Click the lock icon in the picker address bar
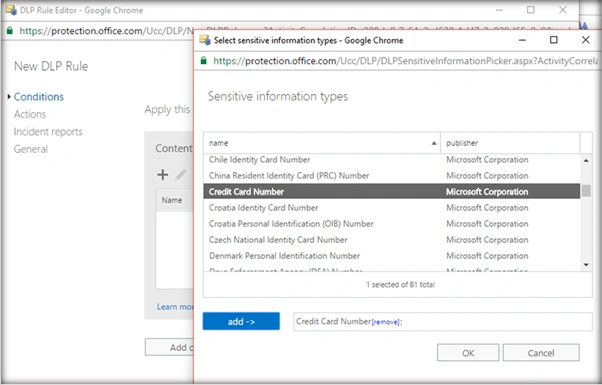Image resolution: width=602 pixels, height=385 pixels. coord(204,61)
